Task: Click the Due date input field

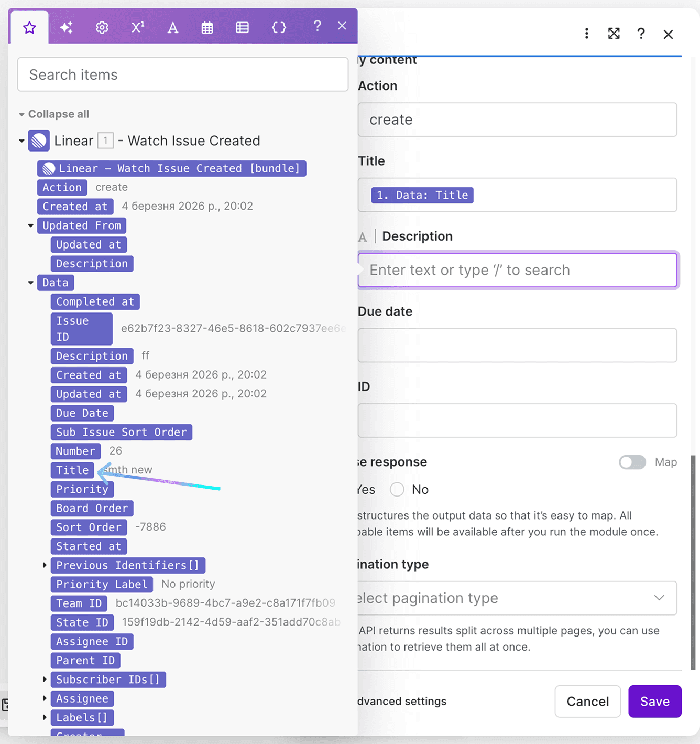Action: click(x=517, y=345)
